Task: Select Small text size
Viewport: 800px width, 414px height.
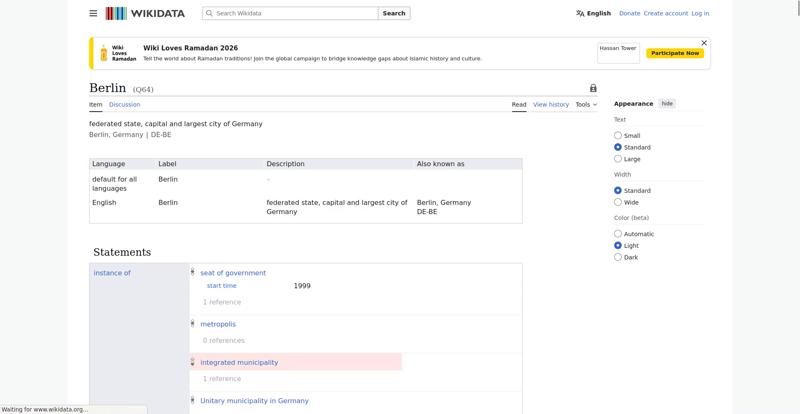Action: [x=618, y=135]
